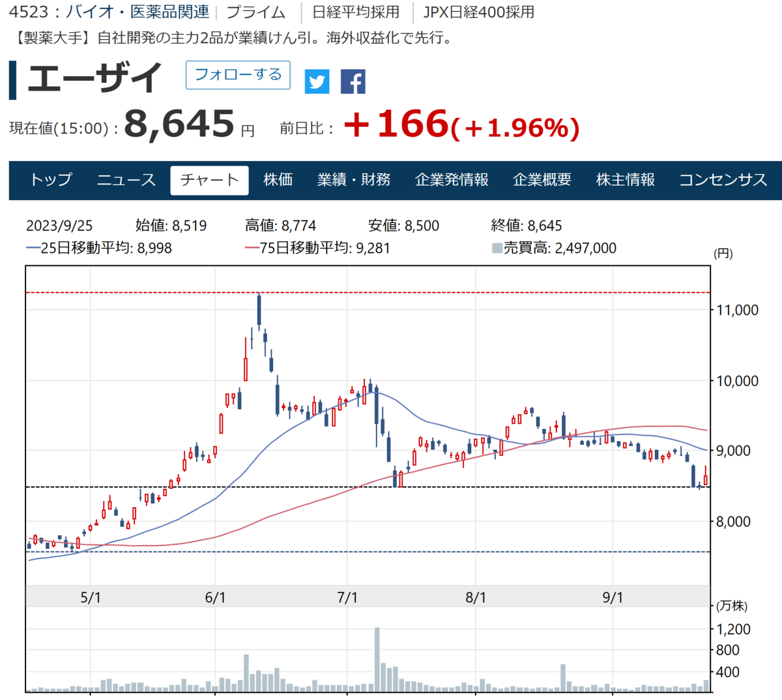Click the (+1.96%) percent change

(x=515, y=128)
